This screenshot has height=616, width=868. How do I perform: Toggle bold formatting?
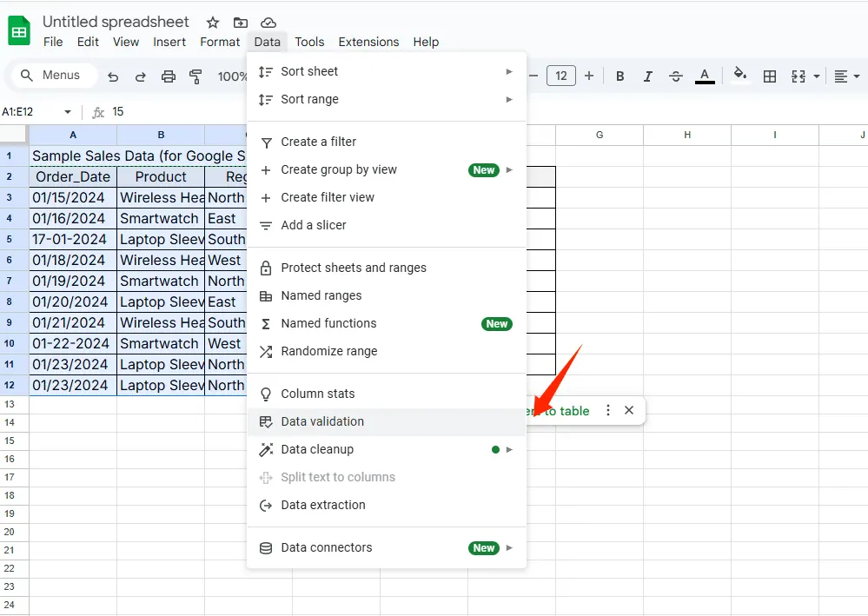620,76
